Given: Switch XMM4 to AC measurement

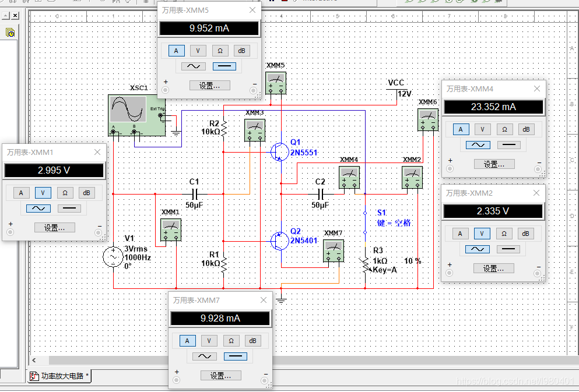Looking at the screenshot, I should pyautogui.click(x=478, y=145).
